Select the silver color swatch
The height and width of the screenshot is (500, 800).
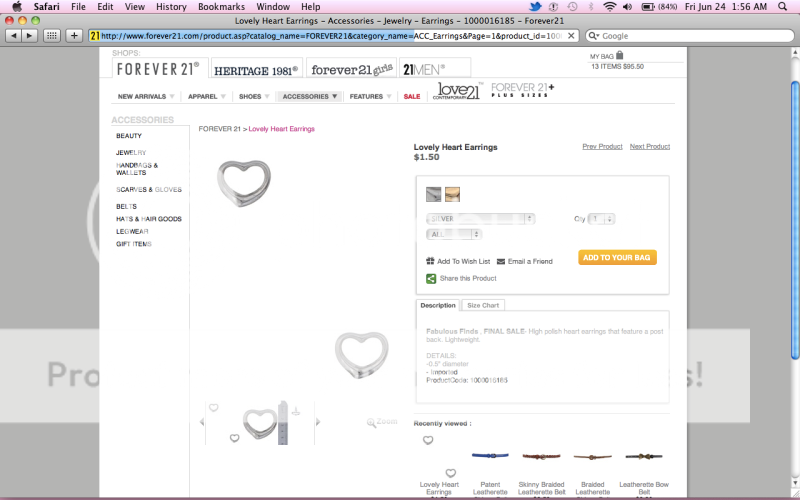pyautogui.click(x=434, y=194)
